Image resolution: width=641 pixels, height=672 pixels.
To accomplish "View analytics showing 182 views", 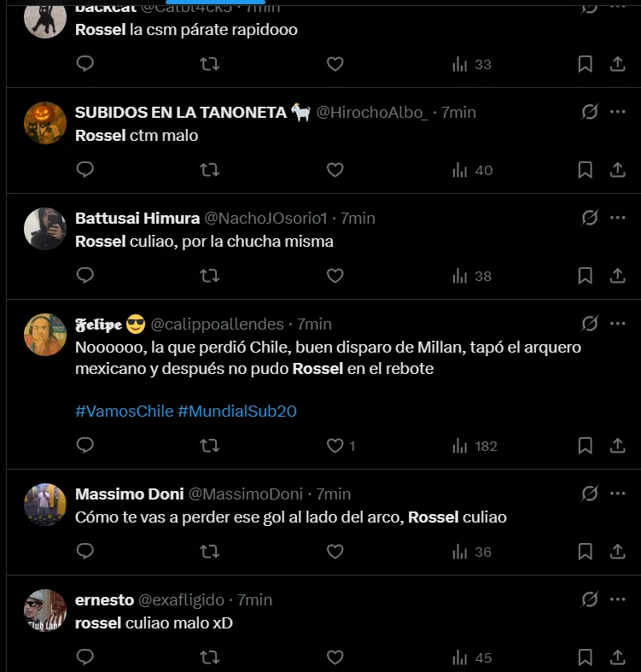I will [x=474, y=445].
